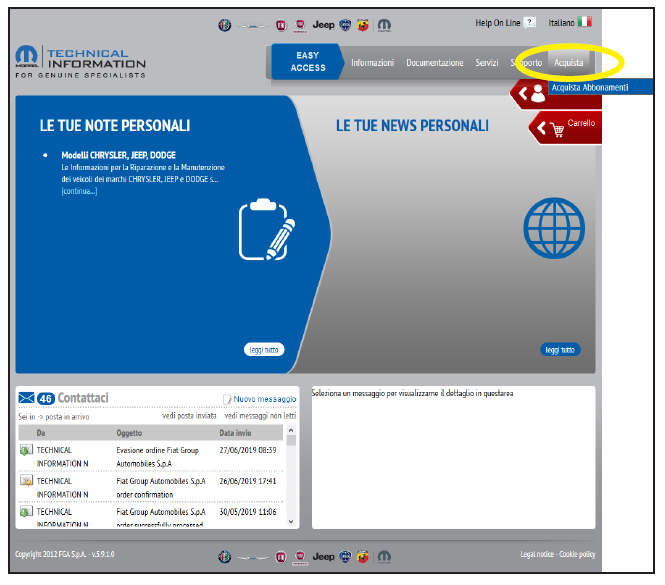Click date 26/06/2019 17:41
665x585 pixels.
[248, 481]
